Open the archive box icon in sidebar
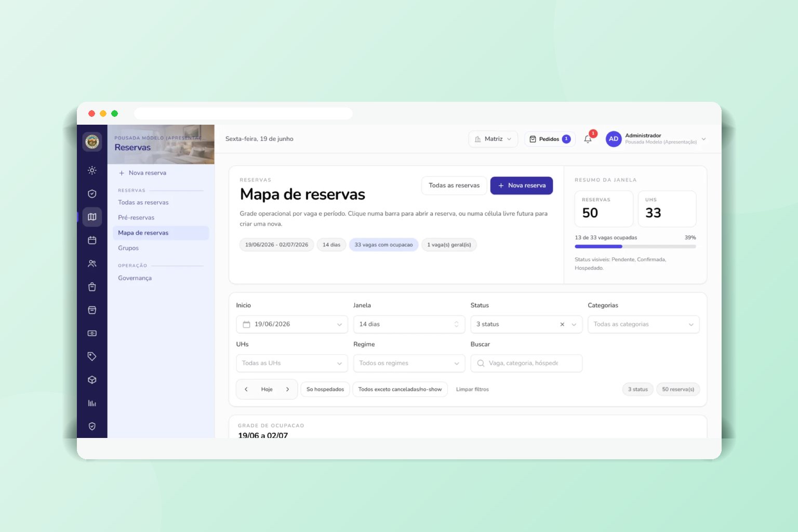This screenshot has height=532, width=798. (92, 310)
